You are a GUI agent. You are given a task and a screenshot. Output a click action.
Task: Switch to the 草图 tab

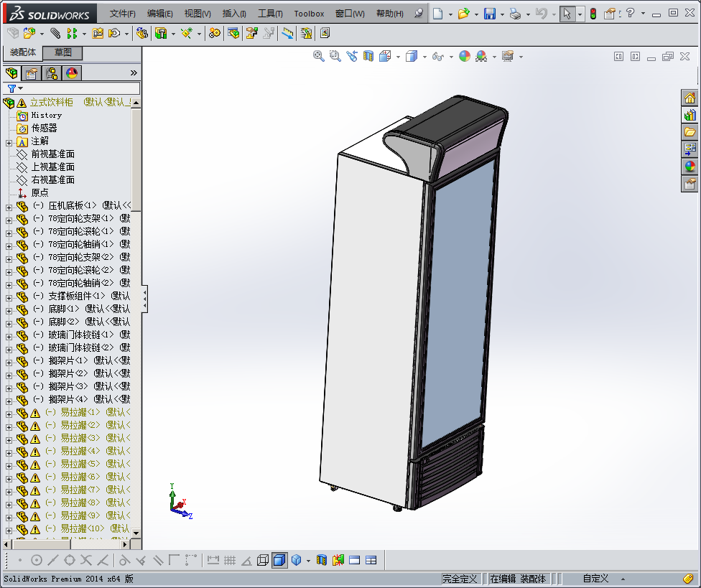coord(63,52)
